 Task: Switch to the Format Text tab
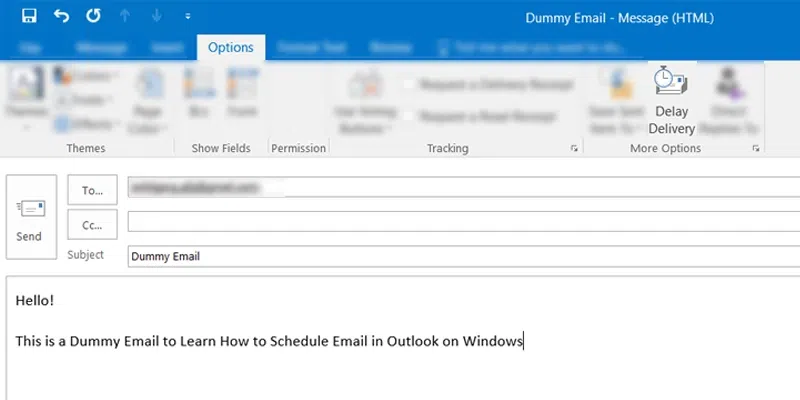pyautogui.click(x=312, y=48)
